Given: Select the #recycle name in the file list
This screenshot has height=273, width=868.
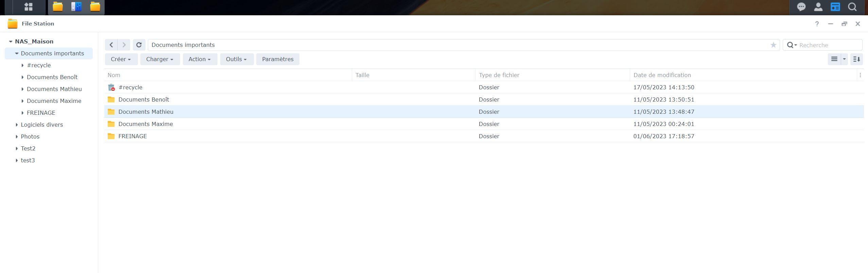Looking at the screenshot, I should coord(131,87).
